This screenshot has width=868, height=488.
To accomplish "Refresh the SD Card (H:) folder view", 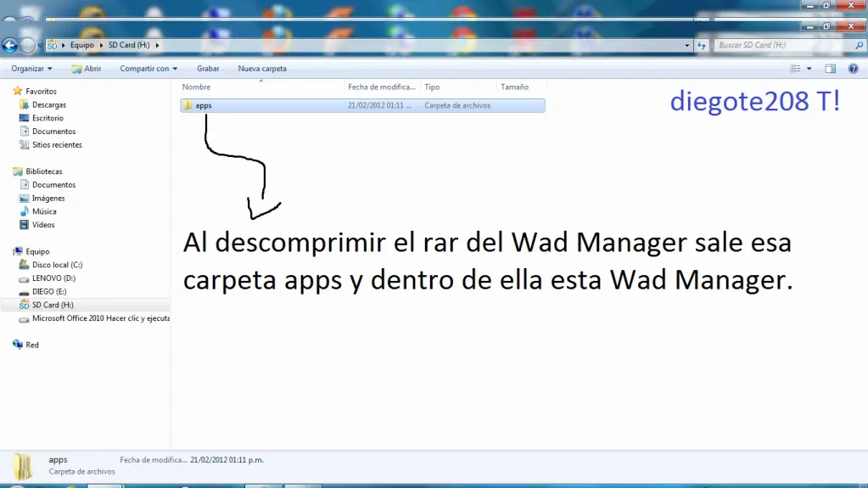I will coord(702,46).
